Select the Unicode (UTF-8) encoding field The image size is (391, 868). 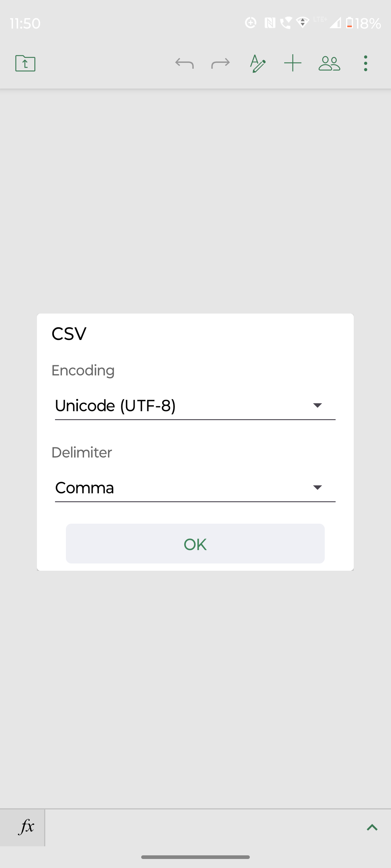click(195, 406)
